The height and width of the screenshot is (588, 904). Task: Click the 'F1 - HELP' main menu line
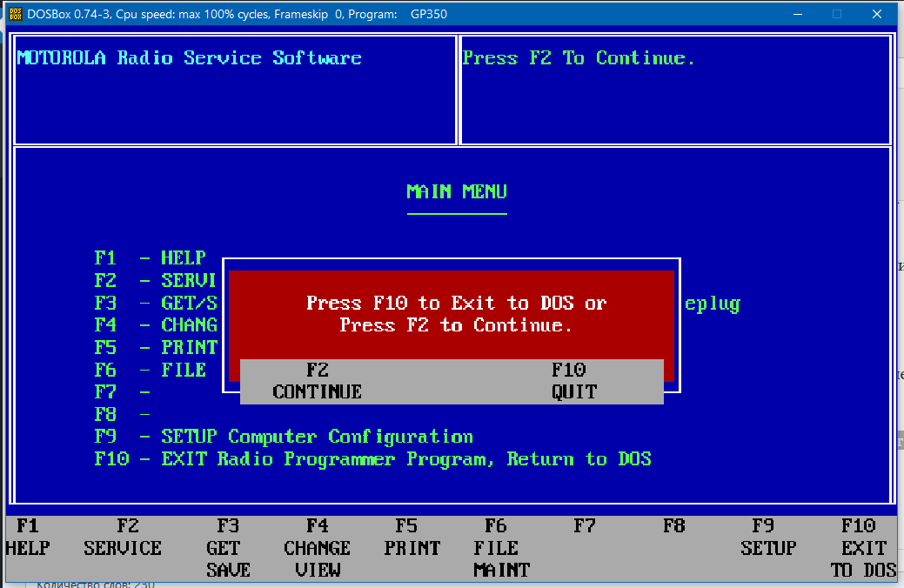[151, 257]
